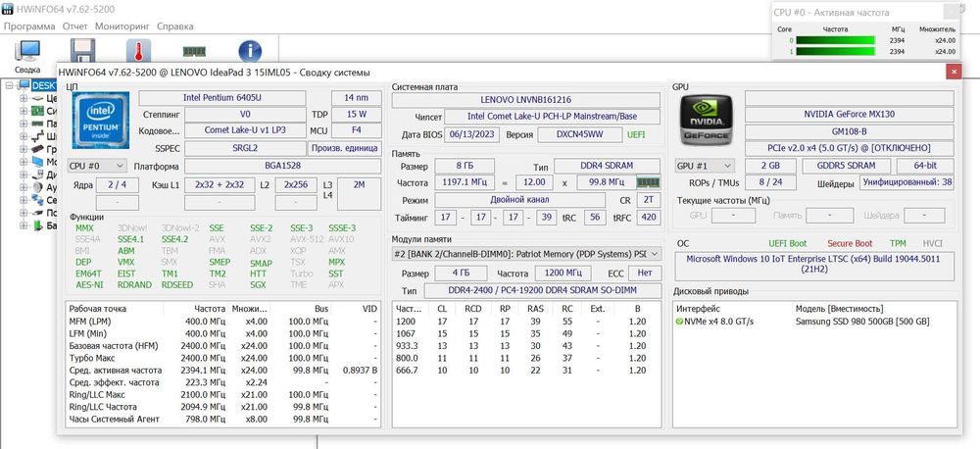Close the system summary window

click(952, 72)
